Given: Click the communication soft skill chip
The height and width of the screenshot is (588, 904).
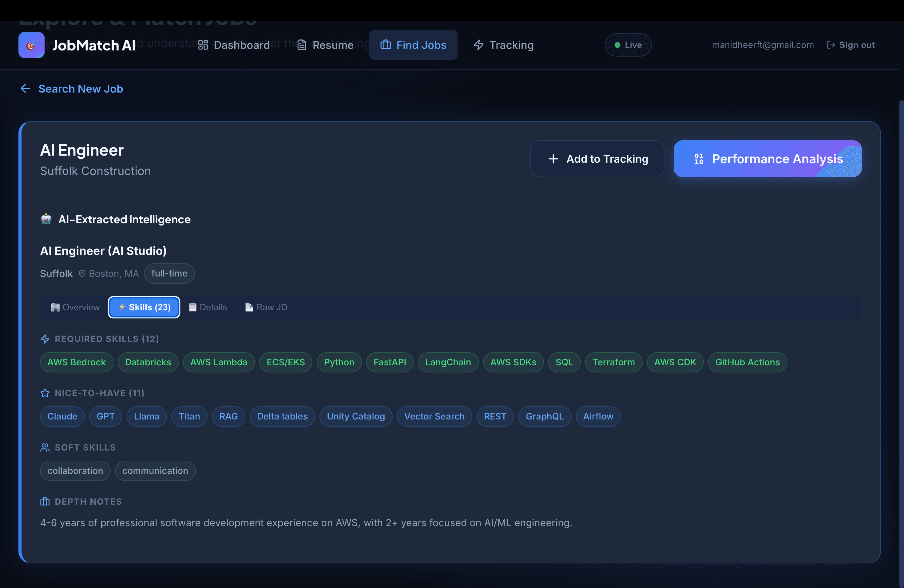Looking at the screenshot, I should (x=155, y=471).
